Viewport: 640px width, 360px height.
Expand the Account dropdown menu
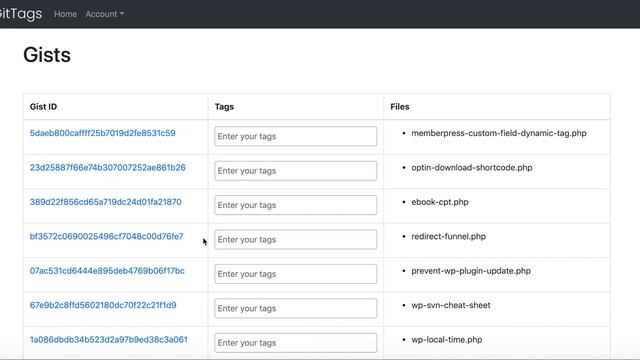coord(104,14)
